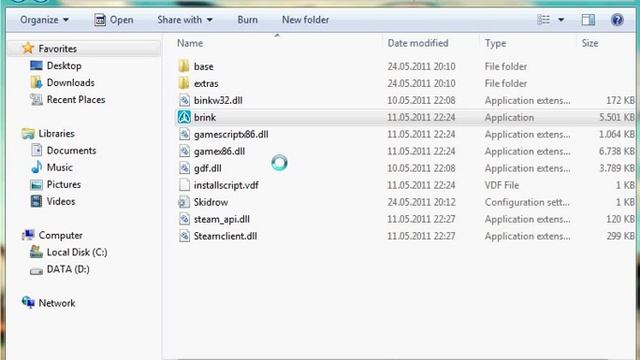Viewport: 640px width, 360px height.
Task: Expand the Share with dropdown
Action: [185, 20]
